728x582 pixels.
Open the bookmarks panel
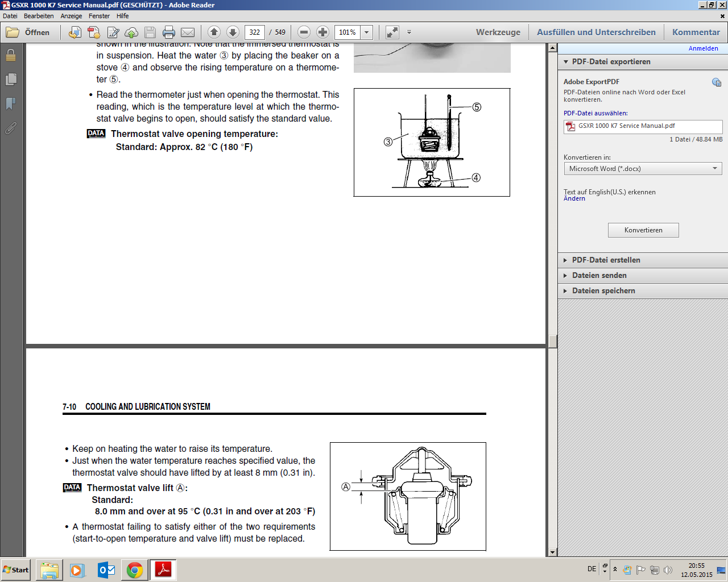pyautogui.click(x=10, y=103)
